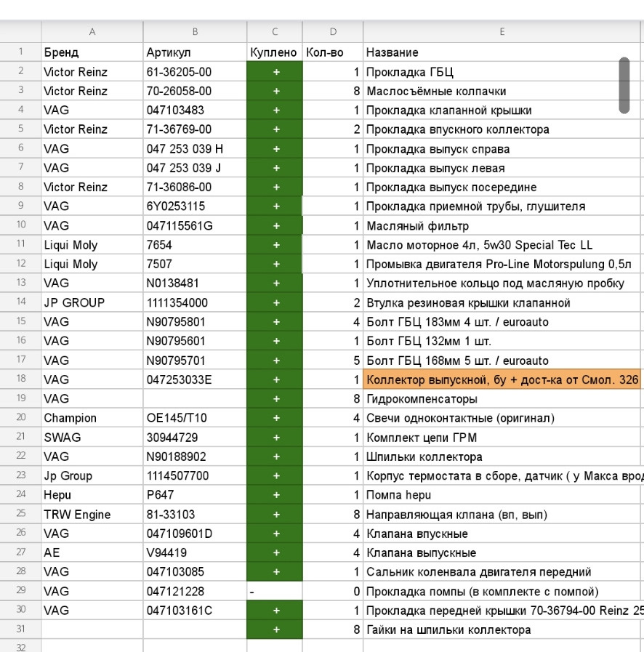Viewport: 644px width, 652px height.
Task: Click 'Jp Group' brand cell in row 23
Action: [x=92, y=475]
